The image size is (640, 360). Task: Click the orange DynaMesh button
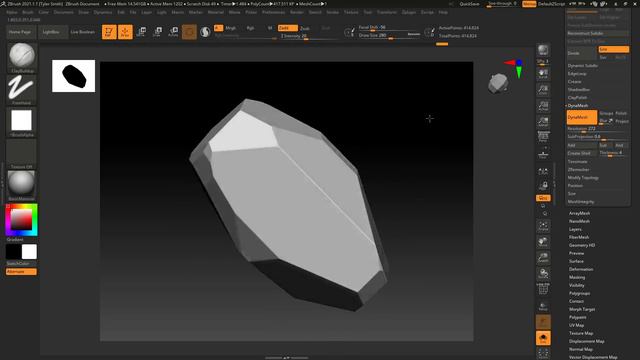tap(582, 117)
